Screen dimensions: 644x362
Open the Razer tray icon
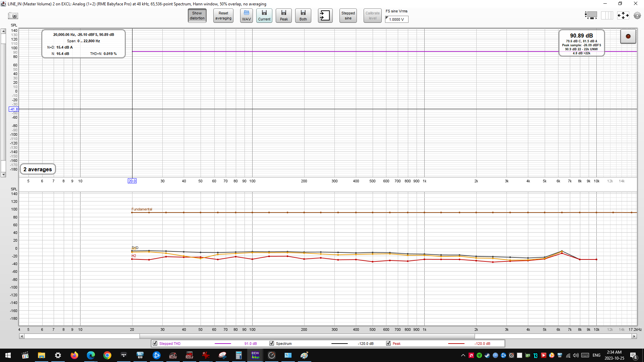coord(479,355)
